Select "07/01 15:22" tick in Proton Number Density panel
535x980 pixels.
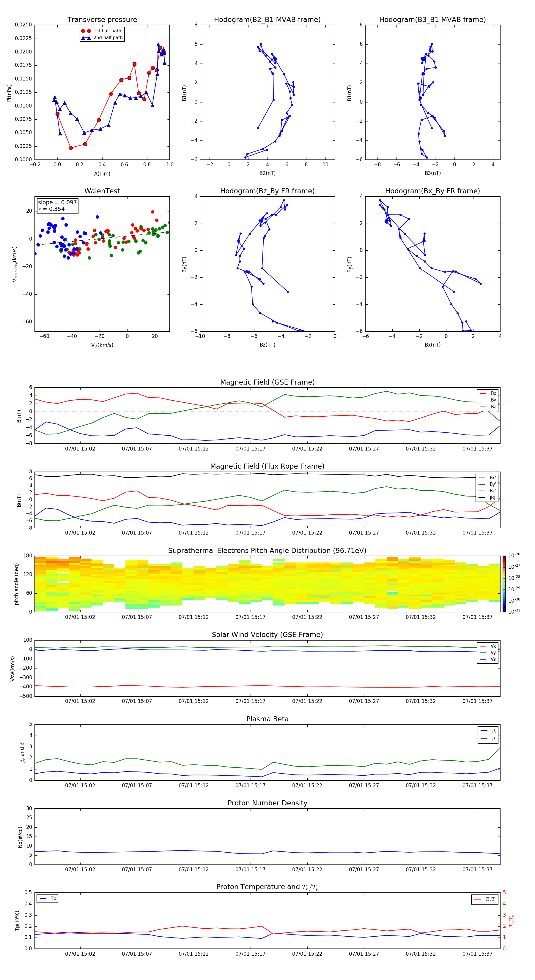[307, 869]
